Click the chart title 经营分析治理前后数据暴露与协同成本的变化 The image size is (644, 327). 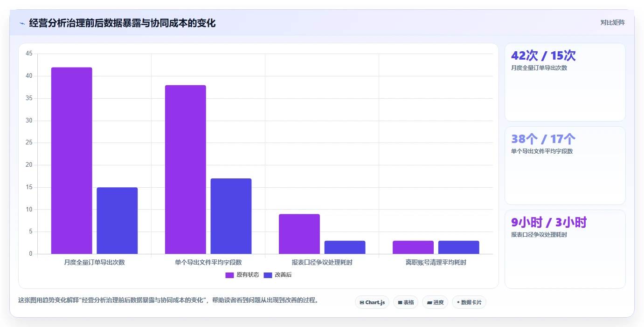point(122,23)
